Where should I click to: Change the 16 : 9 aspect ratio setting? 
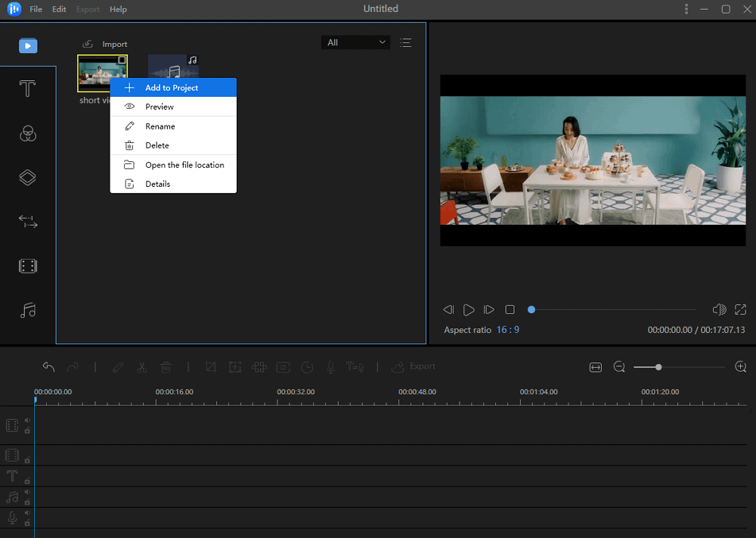tap(507, 330)
